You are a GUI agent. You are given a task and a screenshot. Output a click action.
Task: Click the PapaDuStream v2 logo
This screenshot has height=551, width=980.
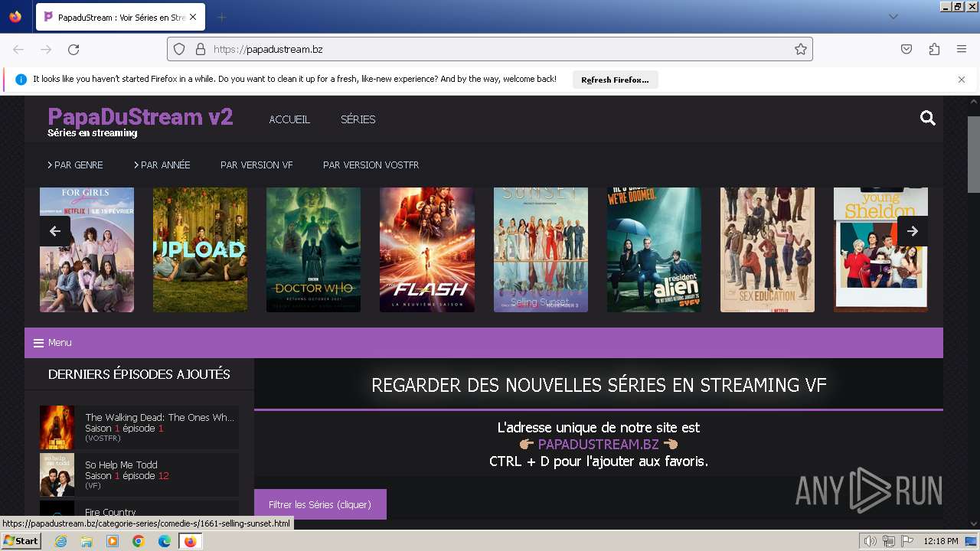point(140,116)
